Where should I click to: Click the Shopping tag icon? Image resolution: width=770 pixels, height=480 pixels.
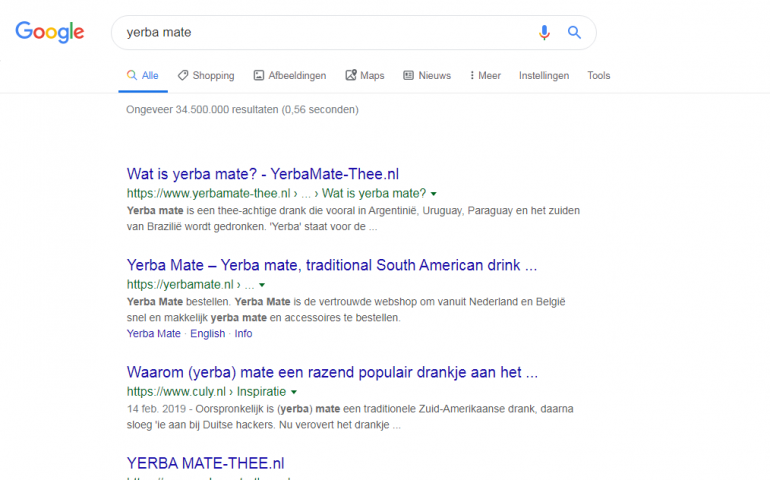[183, 75]
